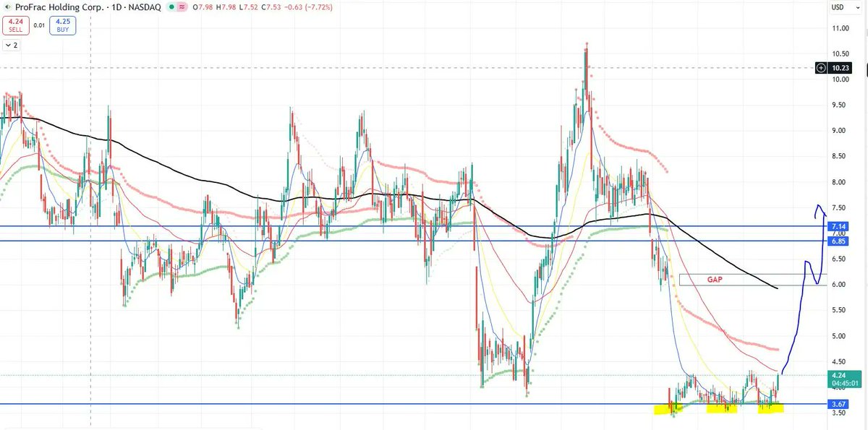Click the 4.24 current price label on axis
The image size is (868, 430).
tap(839, 375)
